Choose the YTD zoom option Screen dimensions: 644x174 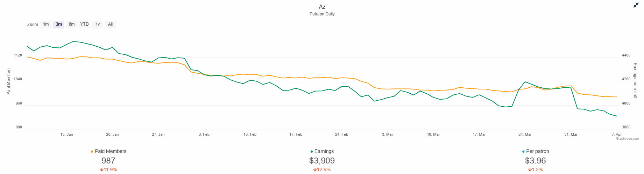coord(84,24)
